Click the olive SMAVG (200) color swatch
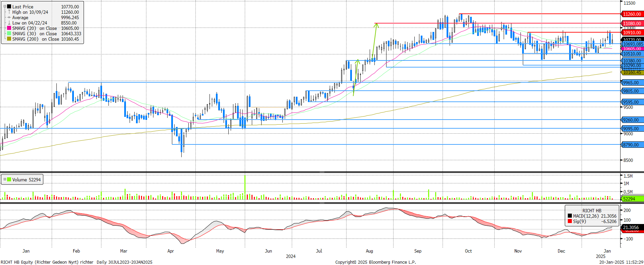Image resolution: width=644 pixels, height=265 pixels. tap(9, 39)
